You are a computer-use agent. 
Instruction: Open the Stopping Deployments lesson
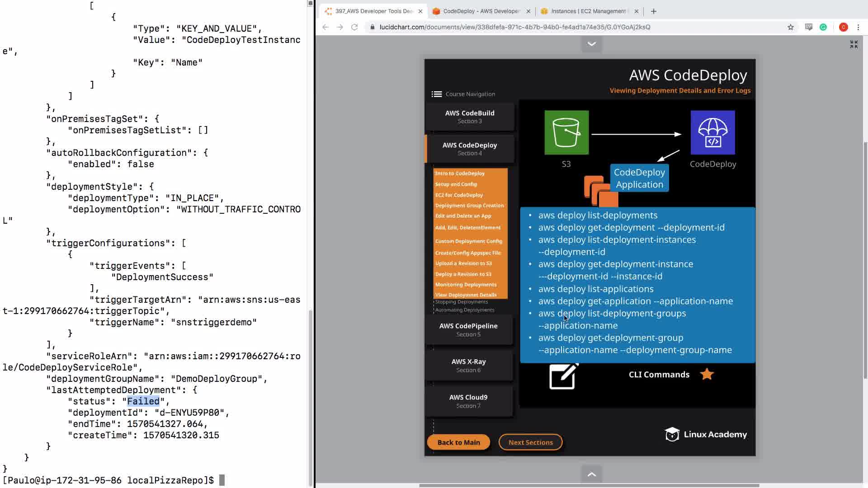[x=461, y=302]
